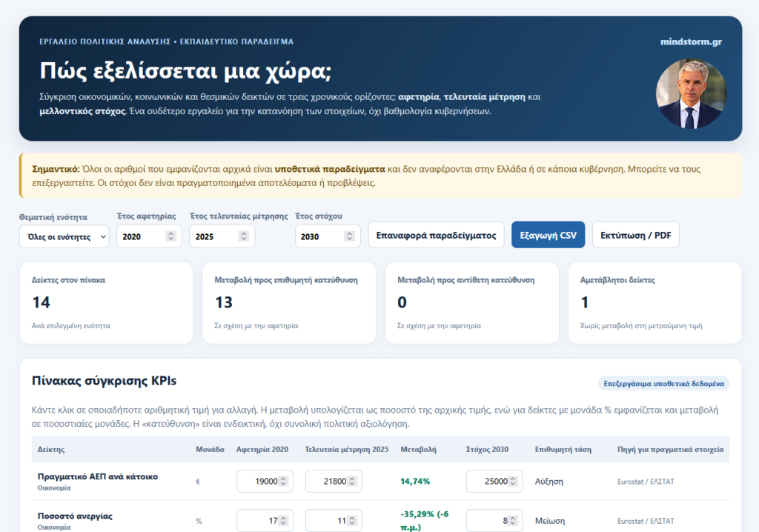This screenshot has height=532, width=759.
Task: Click the Μεταβολή προς επιθυμητή κατεύθυνση card
Action: (x=289, y=303)
